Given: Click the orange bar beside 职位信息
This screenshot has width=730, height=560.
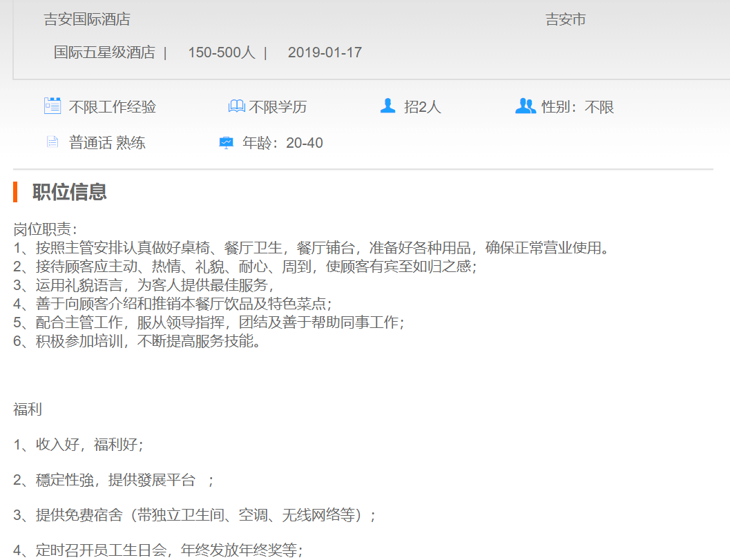Looking at the screenshot, I should tap(15, 191).
